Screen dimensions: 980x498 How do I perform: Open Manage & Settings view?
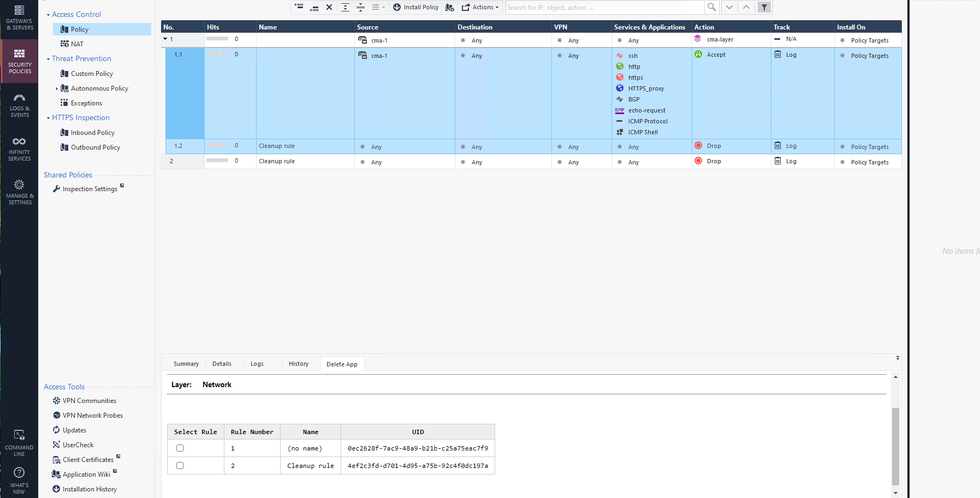(19, 192)
